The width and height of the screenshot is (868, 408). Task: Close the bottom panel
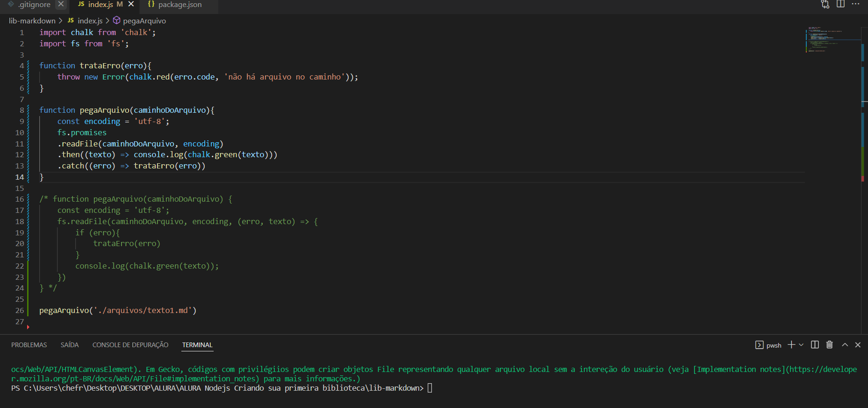coord(858,345)
